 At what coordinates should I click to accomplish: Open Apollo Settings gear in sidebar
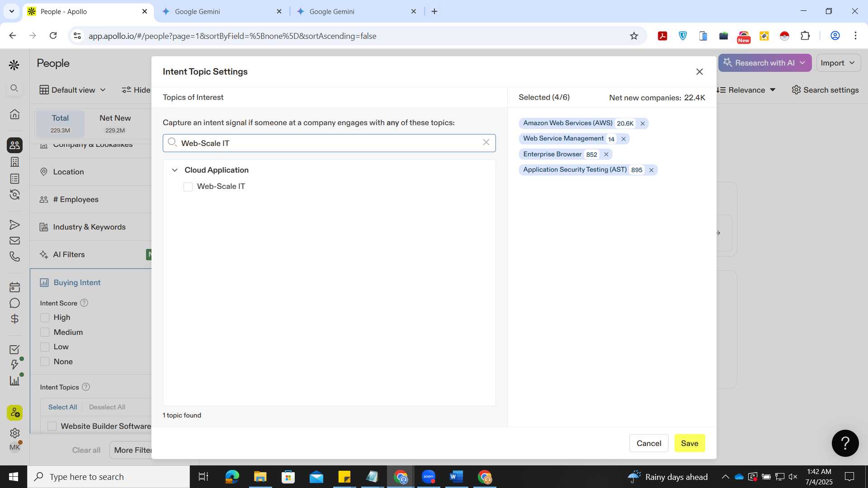pos(14,433)
